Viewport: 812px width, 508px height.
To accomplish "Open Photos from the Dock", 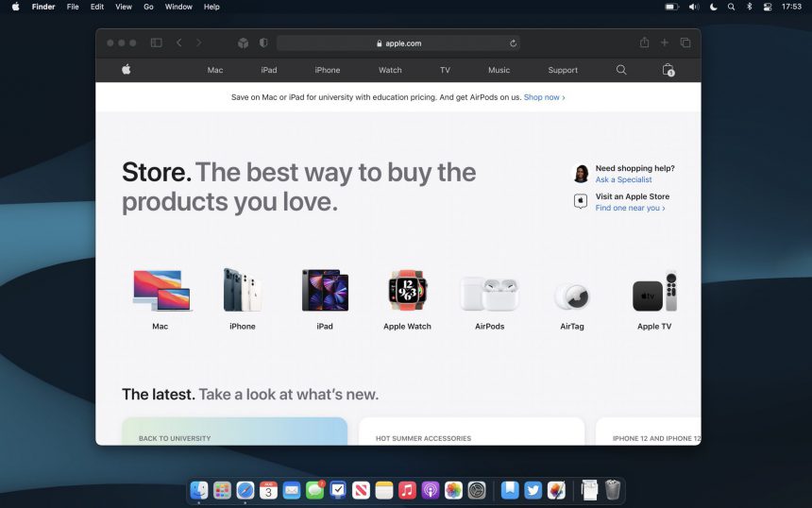I will point(453,489).
